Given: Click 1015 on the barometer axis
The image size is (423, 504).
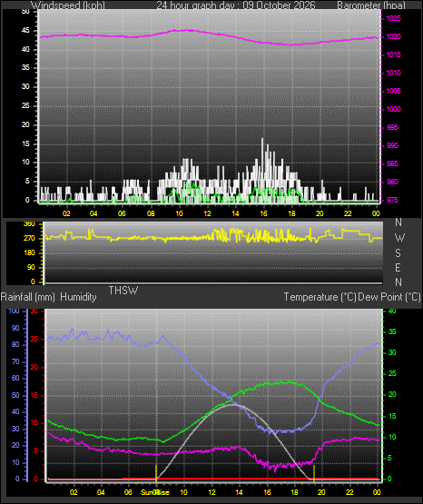Looking at the screenshot, I should click(x=393, y=55).
